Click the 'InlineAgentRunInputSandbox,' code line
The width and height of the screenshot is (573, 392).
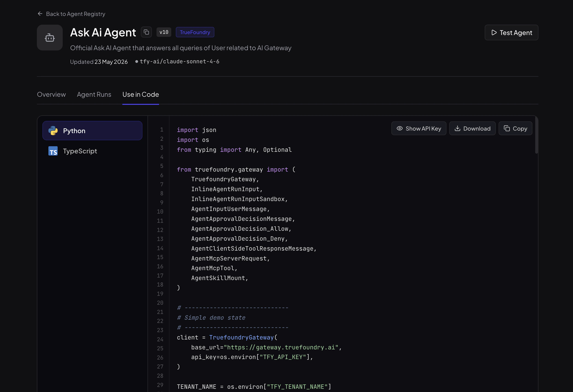[239, 199]
